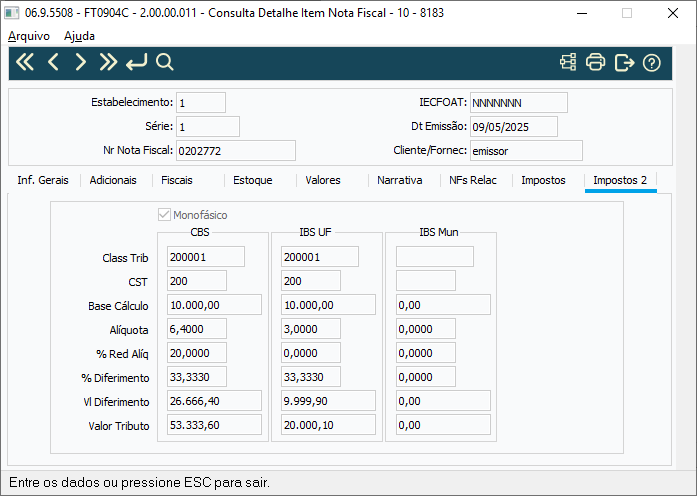The height and width of the screenshot is (496, 697).
Task: Click CBS Alíquota field 6,4000
Action: point(197,329)
